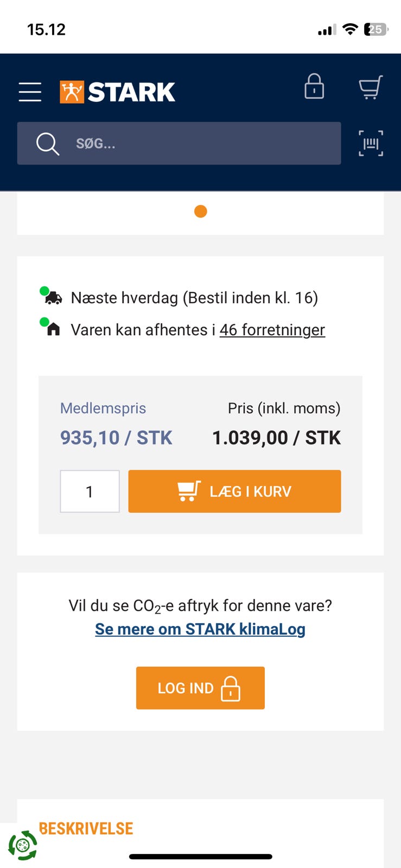Open the hamburger navigation menu
The image size is (401, 868).
pyautogui.click(x=30, y=92)
